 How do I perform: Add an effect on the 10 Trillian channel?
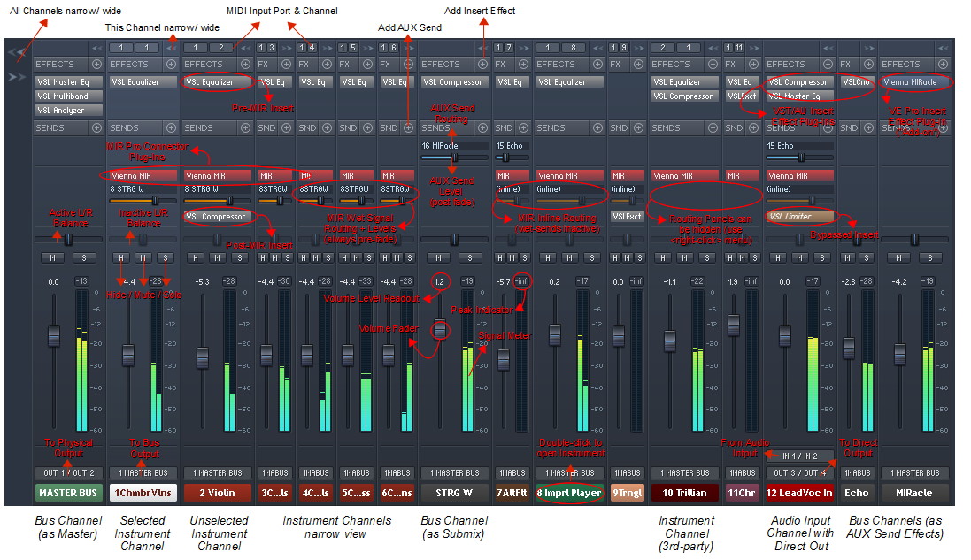coord(713,64)
